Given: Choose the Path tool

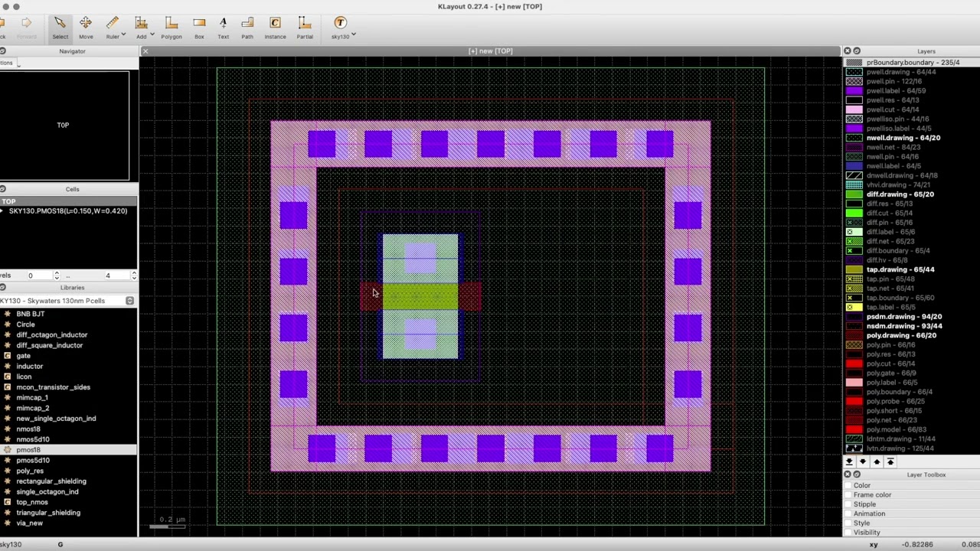Looking at the screenshot, I should [247, 28].
